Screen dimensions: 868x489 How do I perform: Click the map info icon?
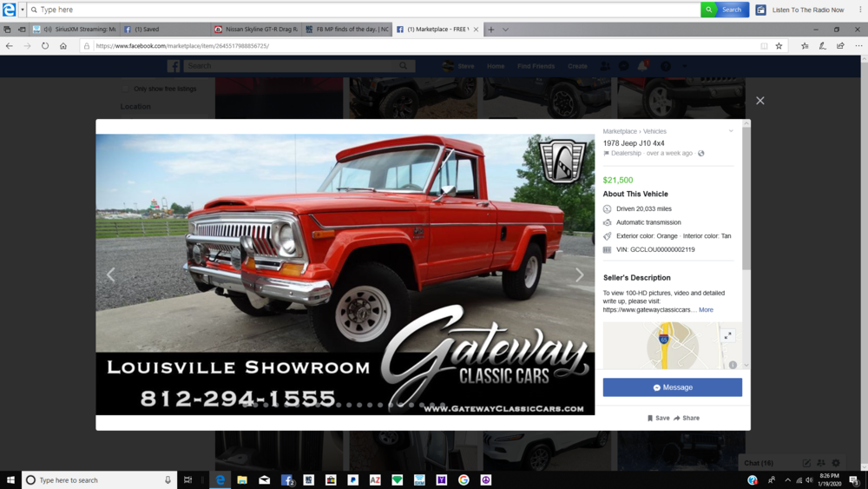733,365
